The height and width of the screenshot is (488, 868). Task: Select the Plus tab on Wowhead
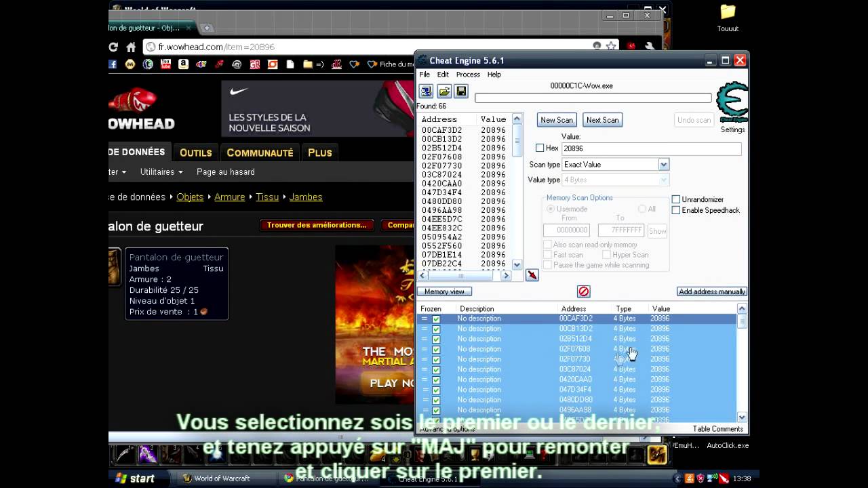pyautogui.click(x=320, y=152)
